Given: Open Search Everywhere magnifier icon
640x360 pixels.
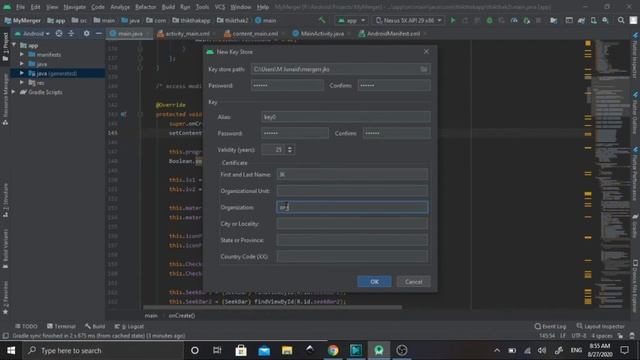Looking at the screenshot, I should [x=621, y=20].
